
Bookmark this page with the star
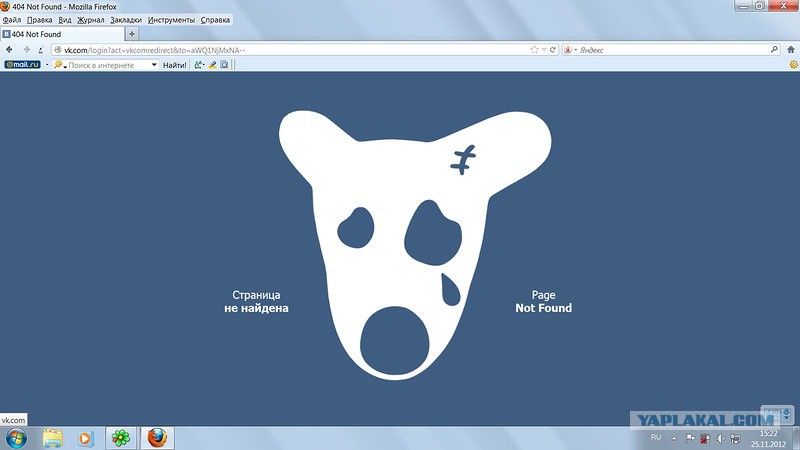pos(534,49)
